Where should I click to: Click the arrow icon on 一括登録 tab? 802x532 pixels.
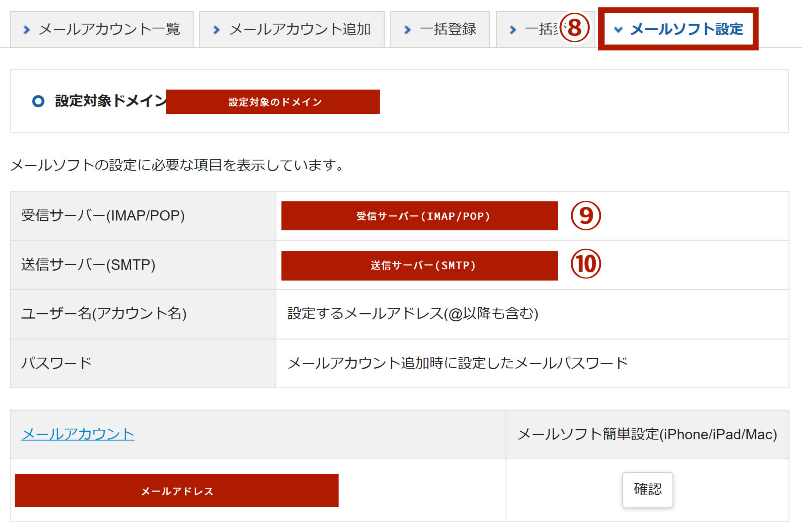[406, 30]
